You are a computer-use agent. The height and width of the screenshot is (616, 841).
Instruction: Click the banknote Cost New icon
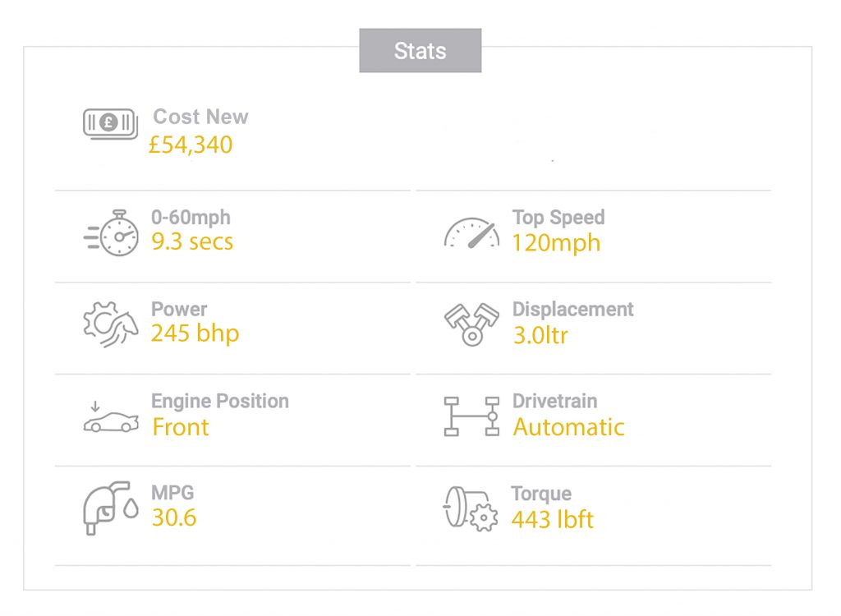111,124
